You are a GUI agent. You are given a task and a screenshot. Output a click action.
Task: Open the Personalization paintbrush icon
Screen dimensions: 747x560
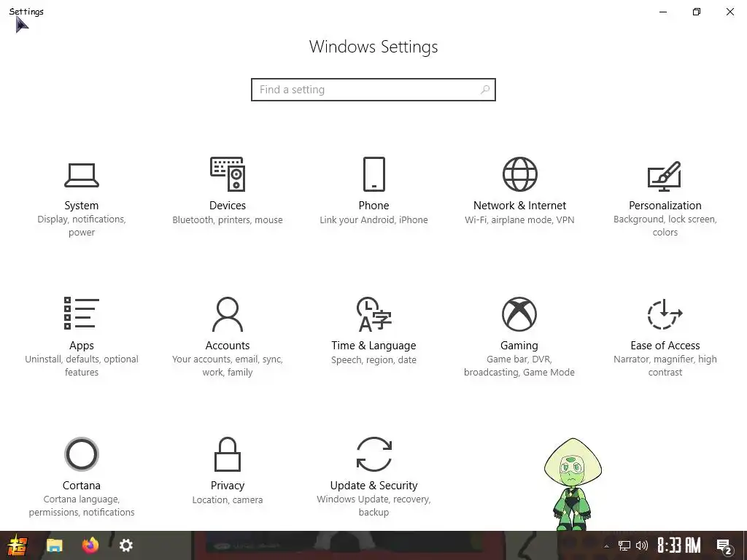[665, 176]
